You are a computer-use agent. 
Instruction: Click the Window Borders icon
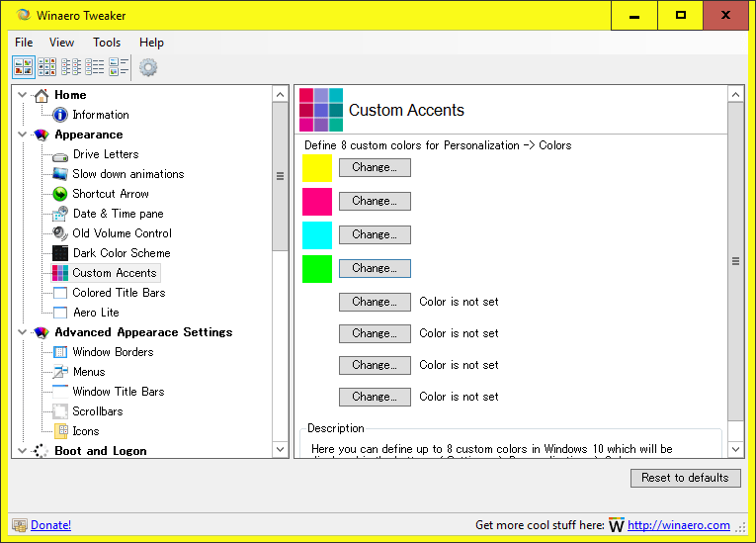point(59,352)
